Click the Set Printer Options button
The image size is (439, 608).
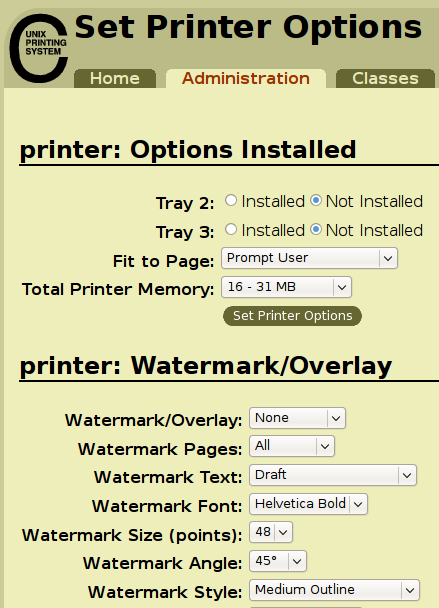pos(292,316)
